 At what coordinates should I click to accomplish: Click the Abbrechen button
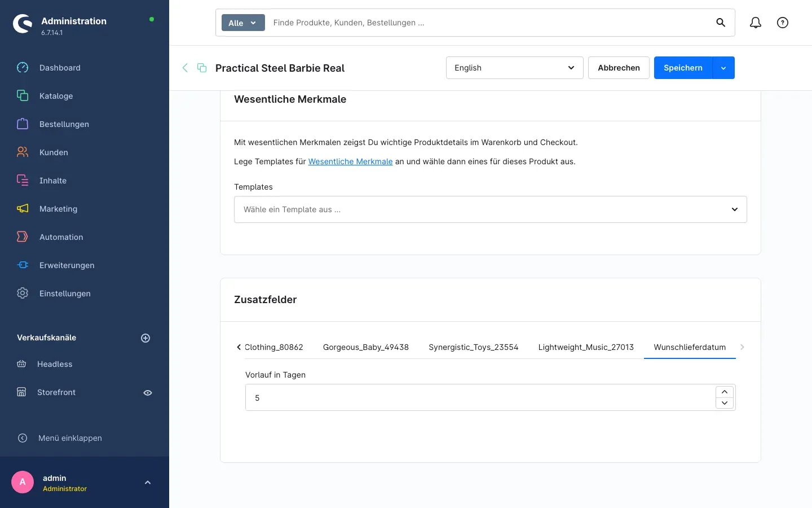pyautogui.click(x=619, y=68)
